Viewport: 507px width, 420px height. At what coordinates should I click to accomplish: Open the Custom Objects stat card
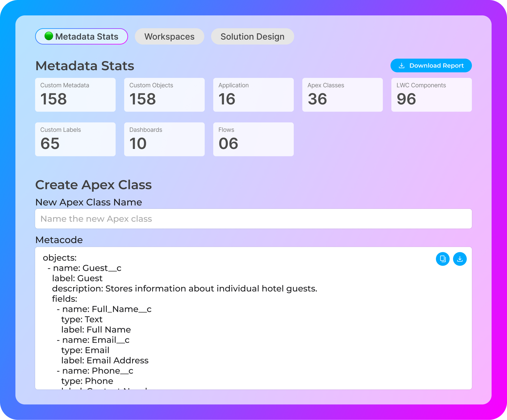(164, 94)
